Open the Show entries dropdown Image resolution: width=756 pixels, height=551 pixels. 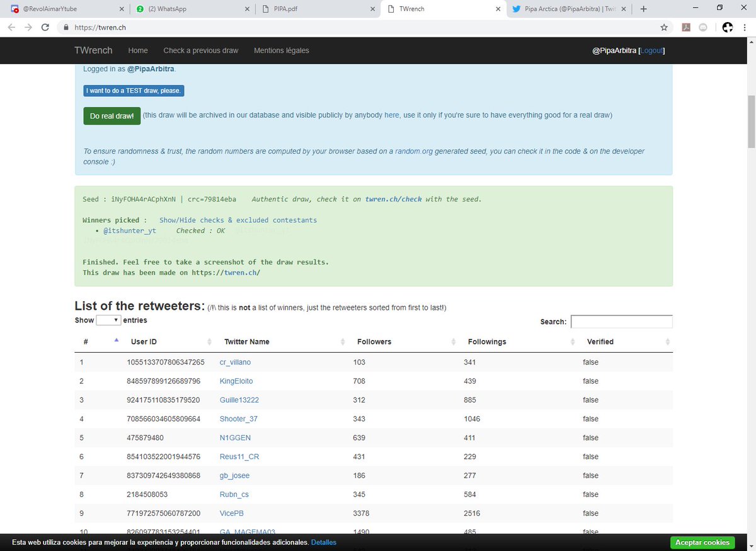pos(108,321)
